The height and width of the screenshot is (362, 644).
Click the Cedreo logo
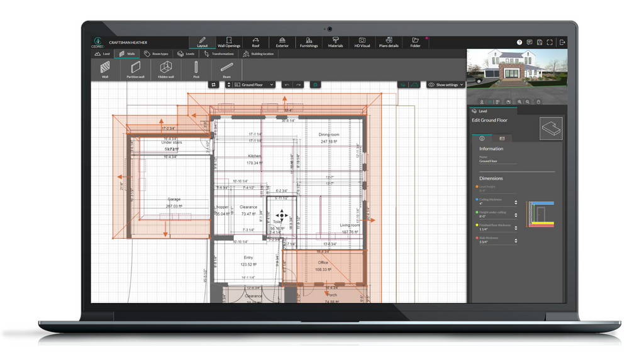coord(97,42)
